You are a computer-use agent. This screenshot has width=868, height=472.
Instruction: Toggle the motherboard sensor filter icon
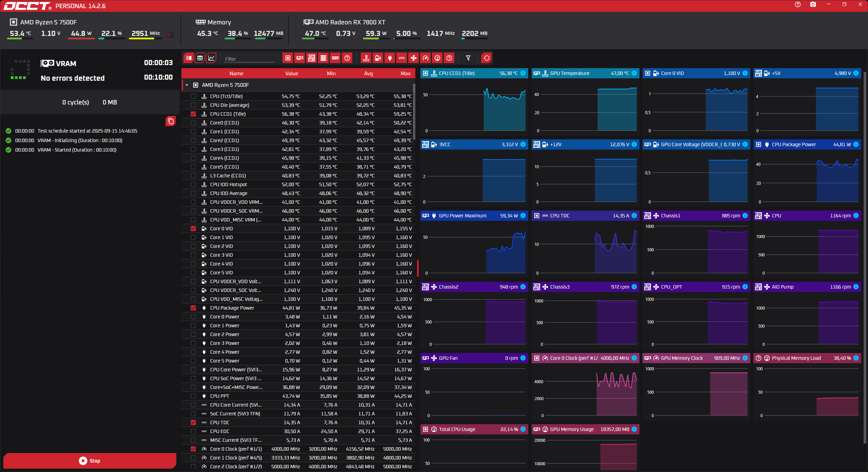tap(312, 58)
